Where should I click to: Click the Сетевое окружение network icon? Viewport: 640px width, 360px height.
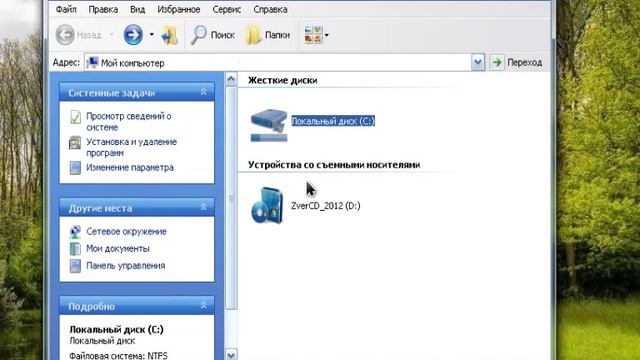coord(75,232)
